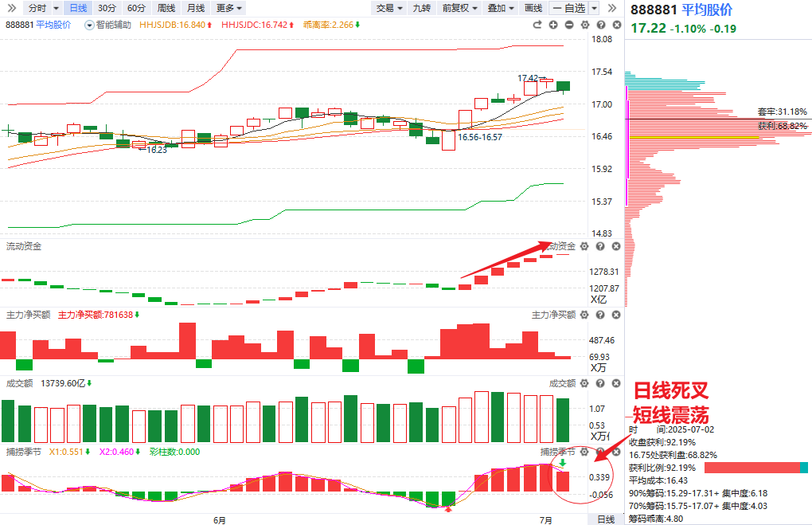Click the yellow average-cost bar in chip distribution
The image size is (812, 525).
click(694, 138)
